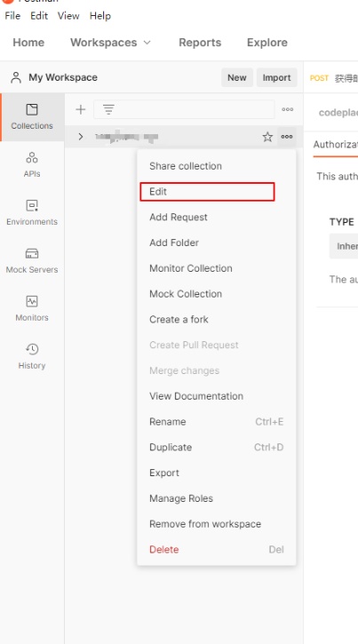Select Create a fork
358x644 pixels.
pos(217,319)
